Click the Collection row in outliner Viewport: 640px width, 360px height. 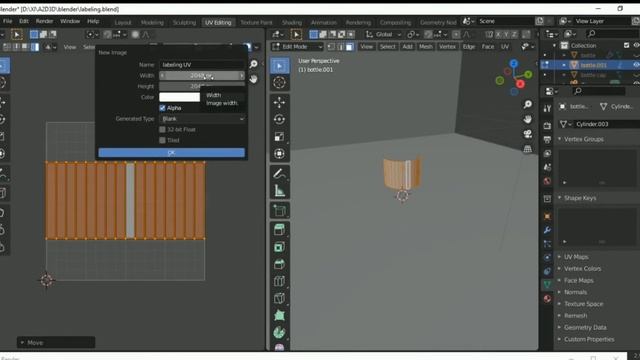pos(583,45)
